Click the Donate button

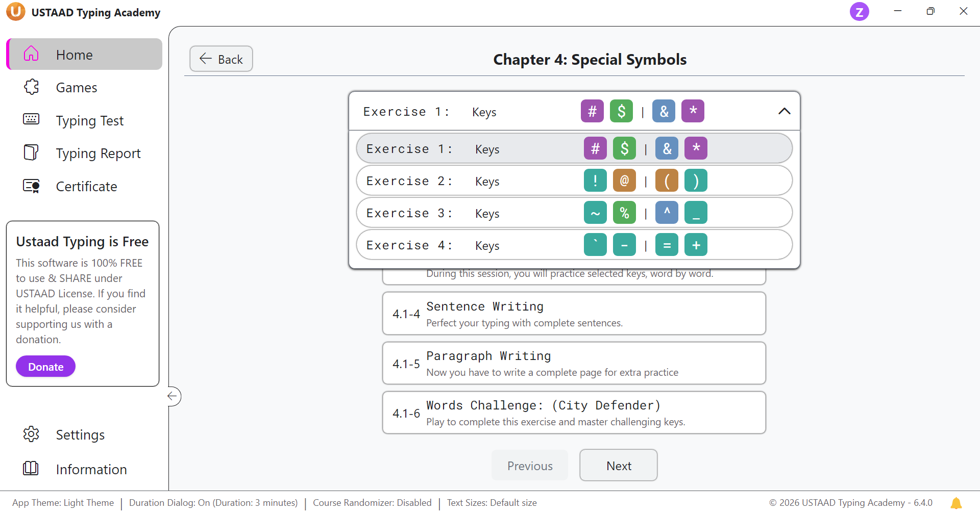click(45, 367)
